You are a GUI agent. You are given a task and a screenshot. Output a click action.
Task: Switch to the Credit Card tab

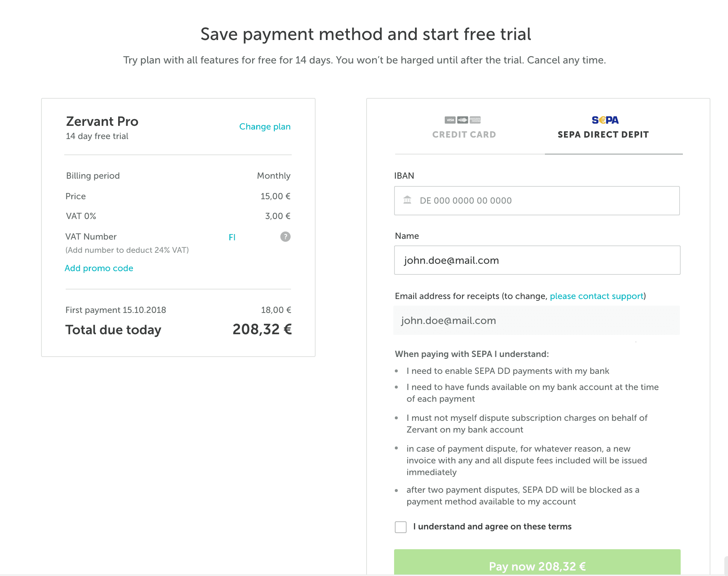464,134
